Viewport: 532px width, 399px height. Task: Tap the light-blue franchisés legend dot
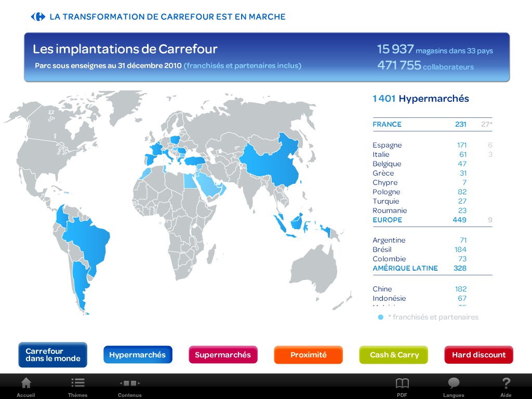tap(380, 317)
